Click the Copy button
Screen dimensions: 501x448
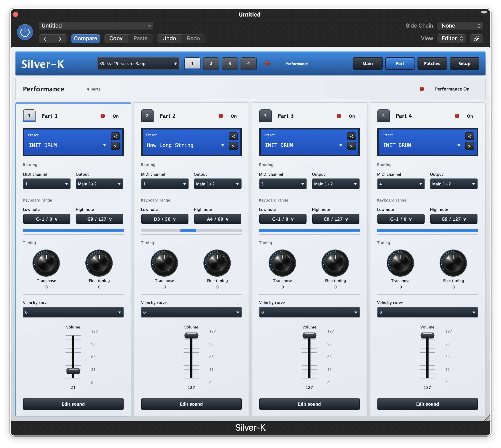coord(116,38)
